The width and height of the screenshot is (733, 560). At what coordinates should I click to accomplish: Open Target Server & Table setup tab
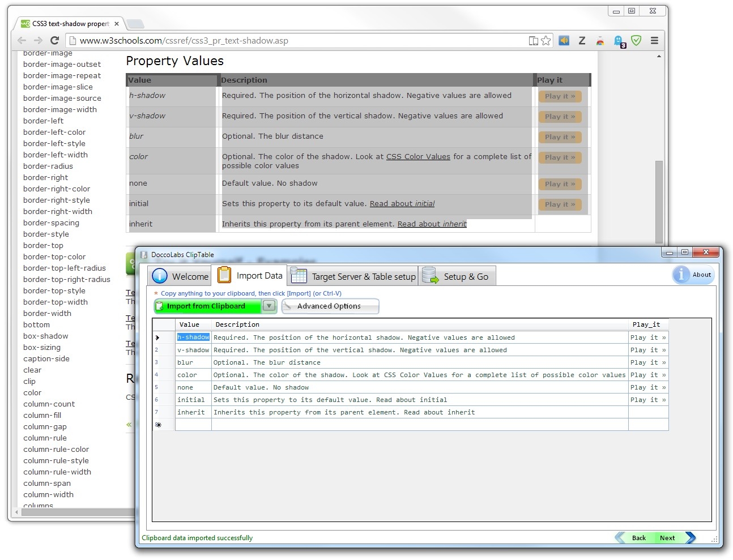(353, 276)
